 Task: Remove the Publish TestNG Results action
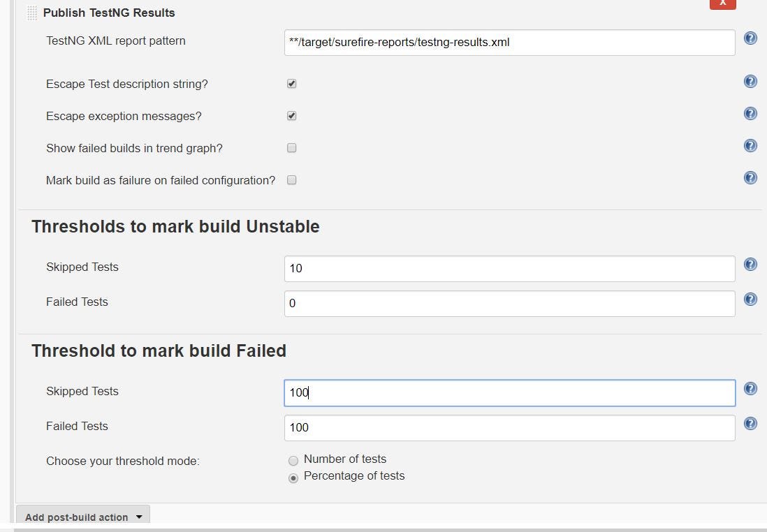(x=722, y=3)
